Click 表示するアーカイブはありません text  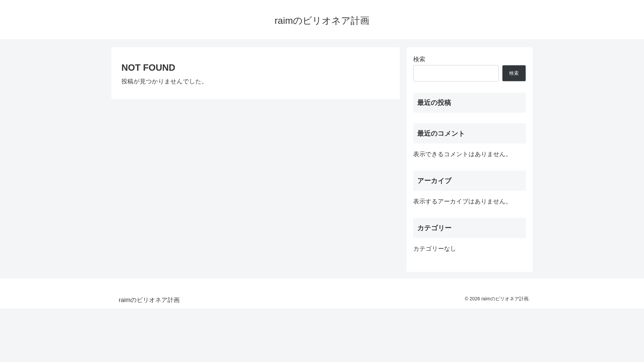tap(462, 201)
